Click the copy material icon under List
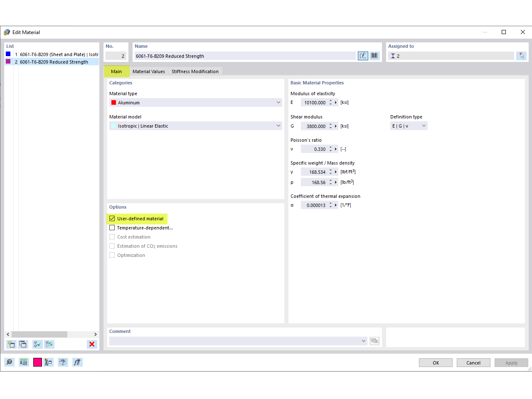The width and height of the screenshot is (532, 399). [x=23, y=344]
